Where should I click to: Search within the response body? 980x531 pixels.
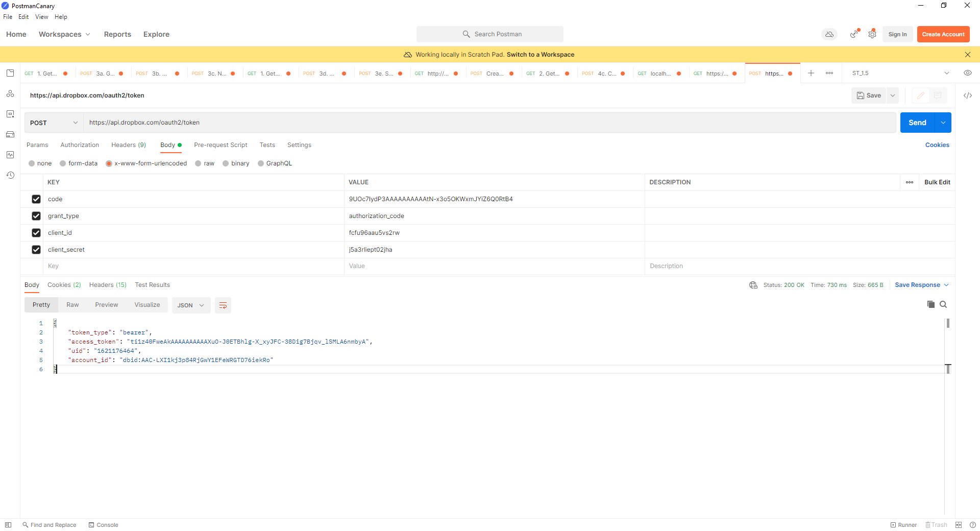[943, 304]
